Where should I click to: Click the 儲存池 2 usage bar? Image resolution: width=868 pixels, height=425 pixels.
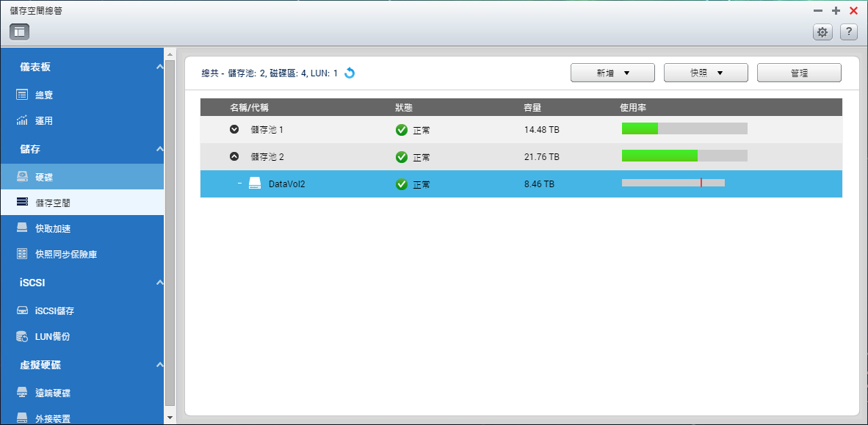pos(684,156)
